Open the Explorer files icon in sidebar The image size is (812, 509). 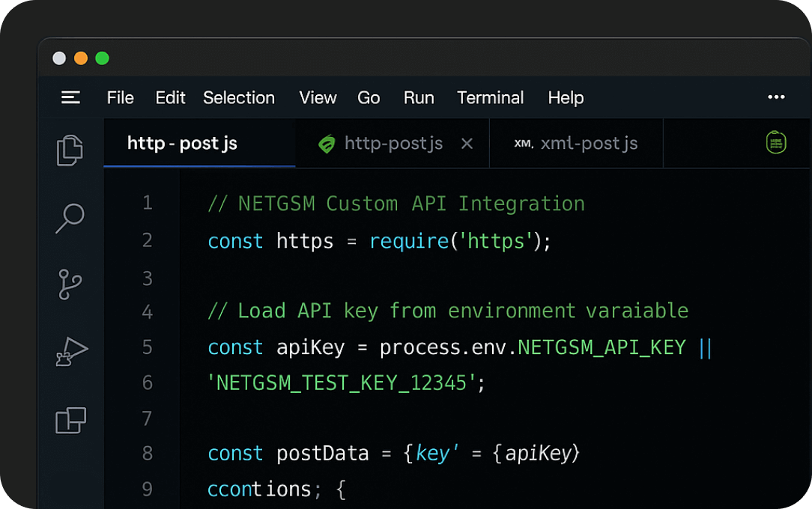click(70, 150)
